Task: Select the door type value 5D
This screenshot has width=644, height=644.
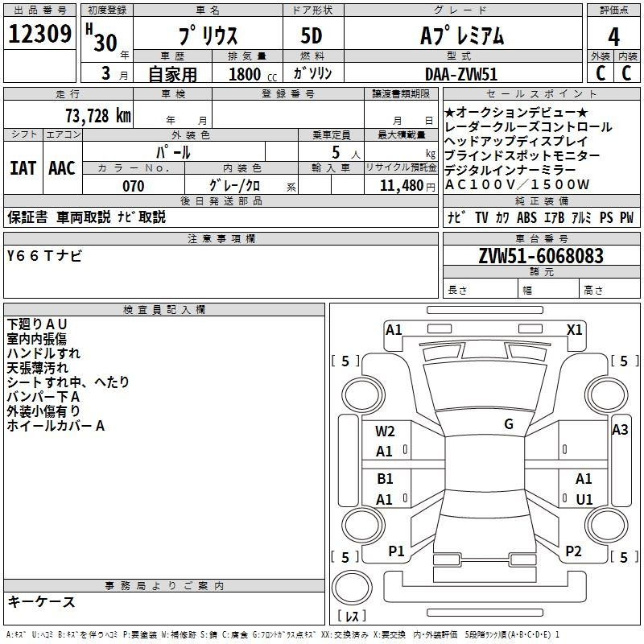Action: coord(312,35)
